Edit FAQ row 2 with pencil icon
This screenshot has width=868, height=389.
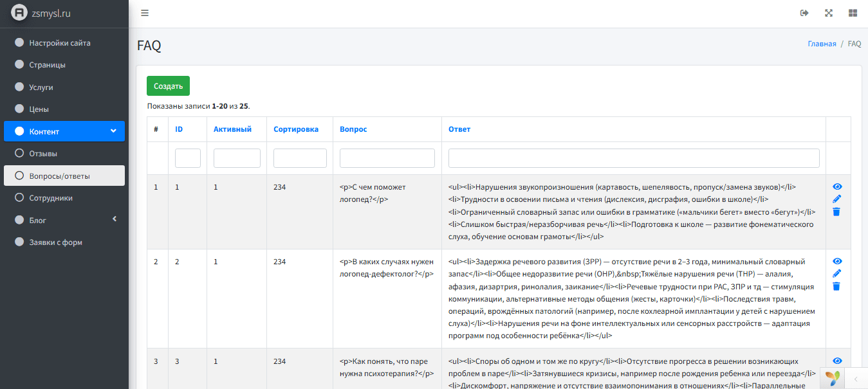coord(836,274)
